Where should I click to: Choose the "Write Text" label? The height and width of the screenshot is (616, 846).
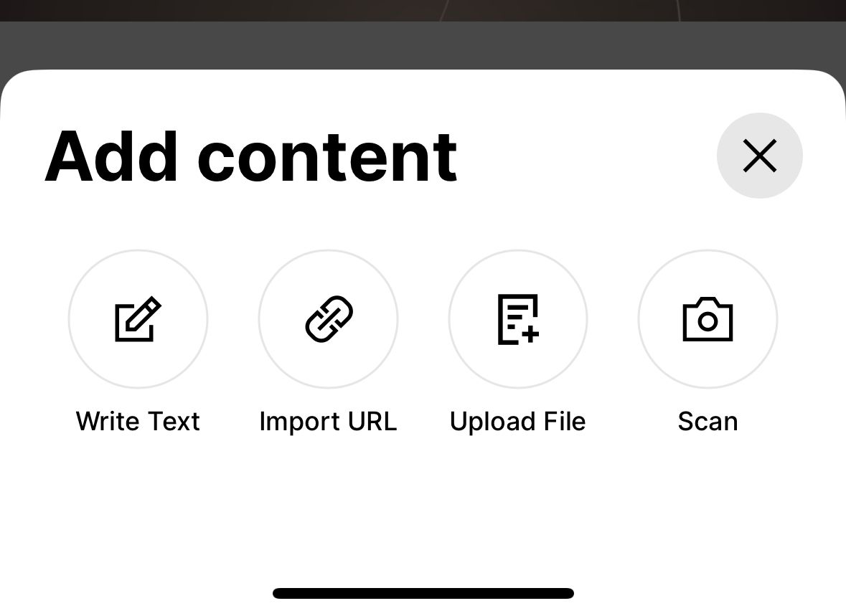[x=138, y=421]
